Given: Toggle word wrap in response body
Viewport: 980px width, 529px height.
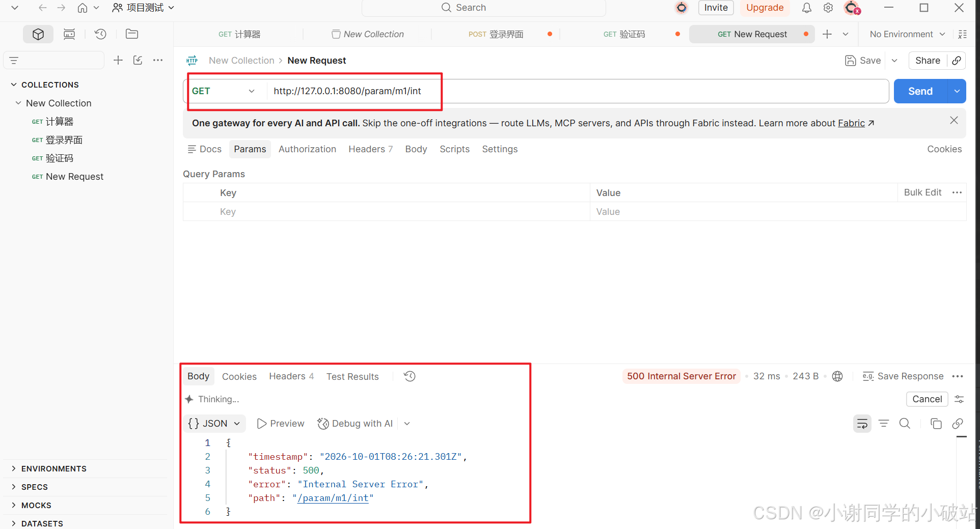Looking at the screenshot, I should point(862,424).
